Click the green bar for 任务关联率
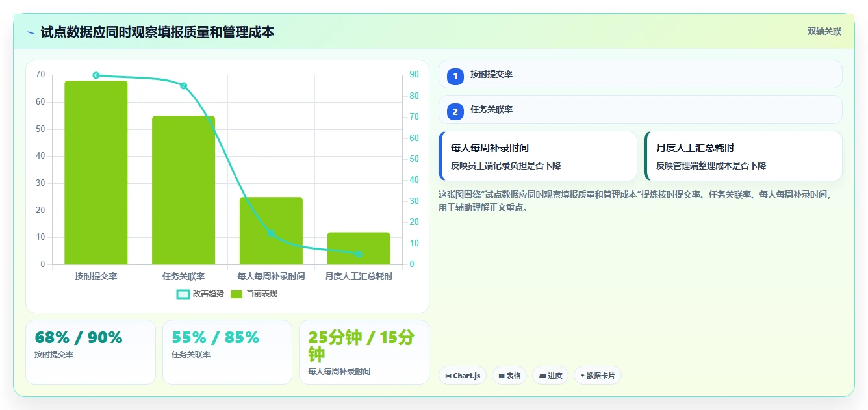This screenshot has height=410, width=868. click(183, 190)
